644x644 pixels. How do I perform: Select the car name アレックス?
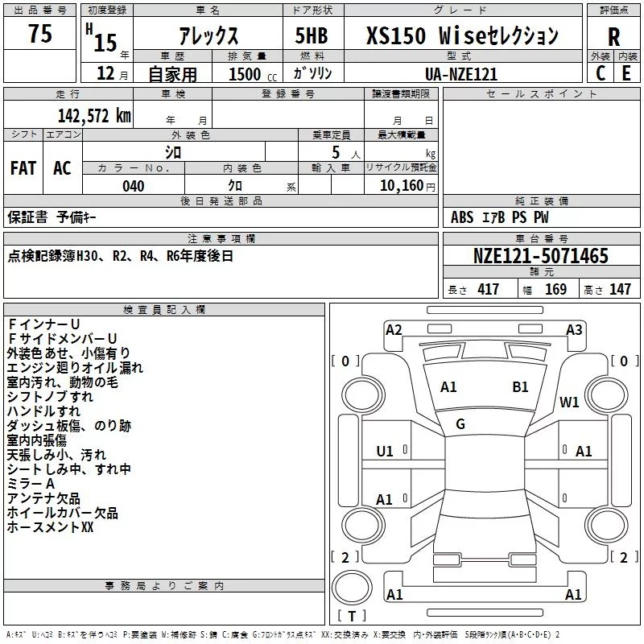(x=208, y=35)
